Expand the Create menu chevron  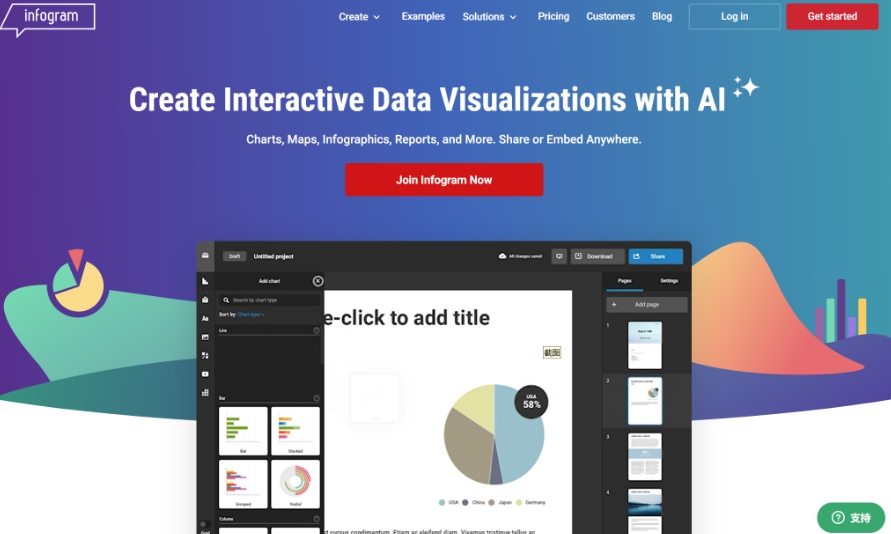coord(376,17)
